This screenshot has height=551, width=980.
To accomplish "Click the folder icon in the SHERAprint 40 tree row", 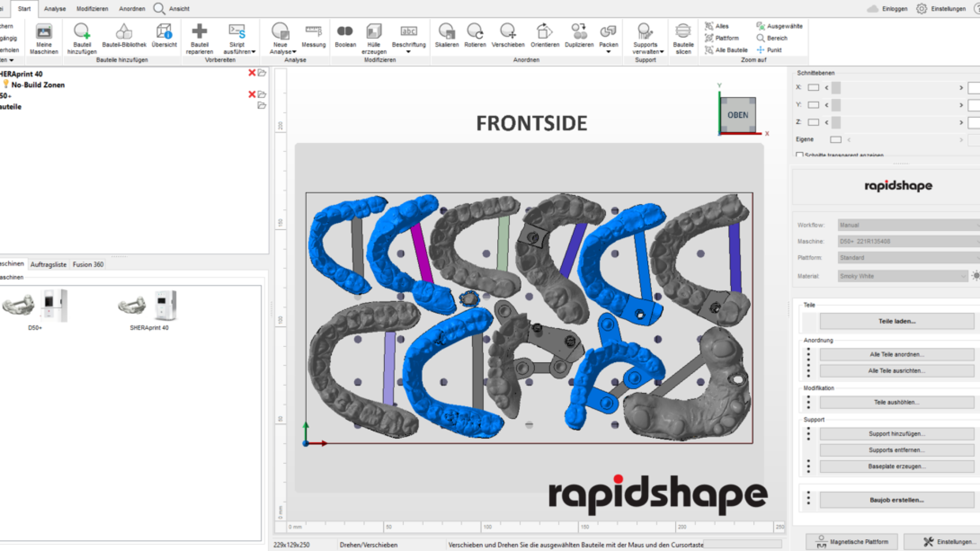I will [x=262, y=73].
